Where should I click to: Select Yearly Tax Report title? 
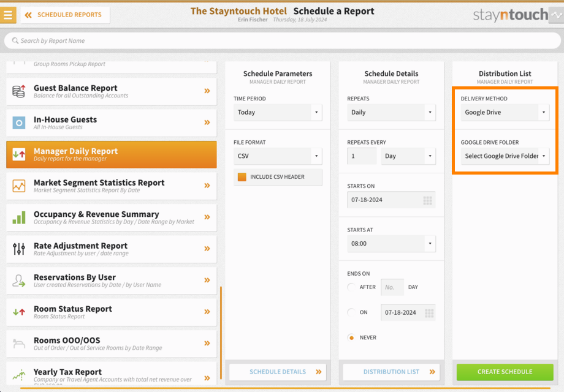(x=67, y=372)
